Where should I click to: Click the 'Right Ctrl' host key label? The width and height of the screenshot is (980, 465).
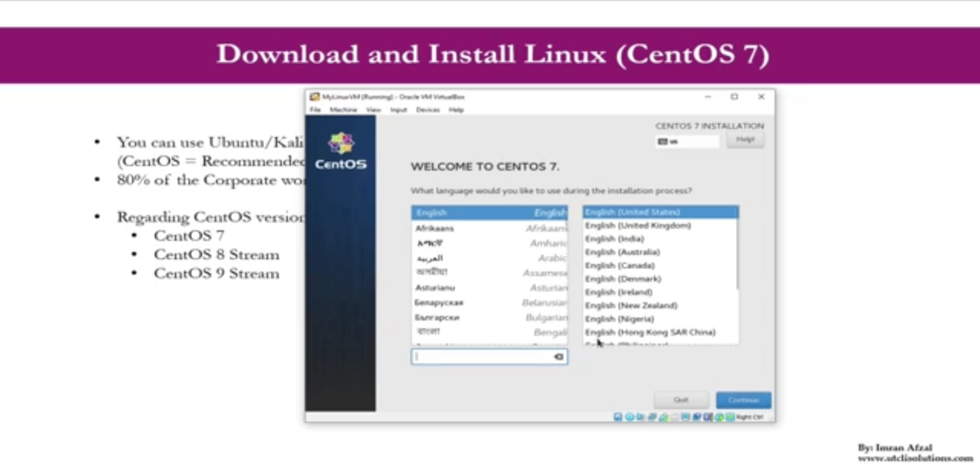coord(750,417)
